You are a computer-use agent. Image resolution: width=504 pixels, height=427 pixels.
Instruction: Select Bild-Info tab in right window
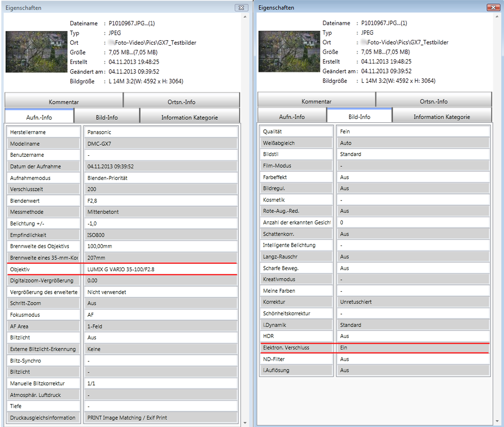coord(359,115)
